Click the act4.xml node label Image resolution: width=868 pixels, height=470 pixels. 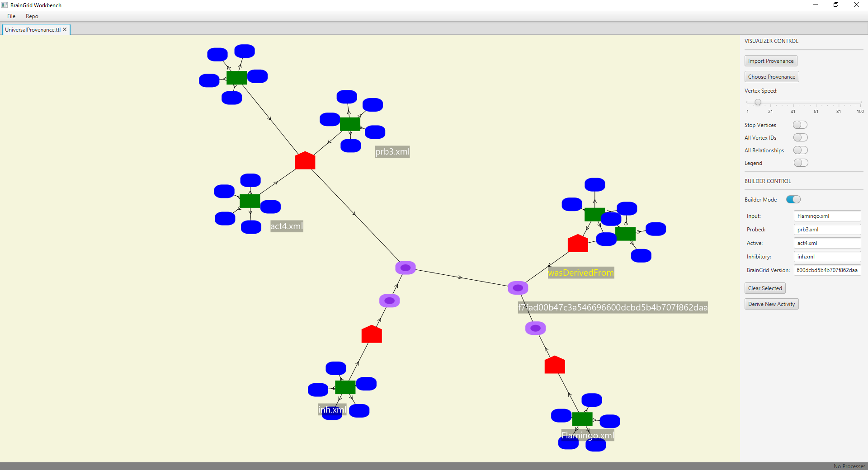(287, 226)
